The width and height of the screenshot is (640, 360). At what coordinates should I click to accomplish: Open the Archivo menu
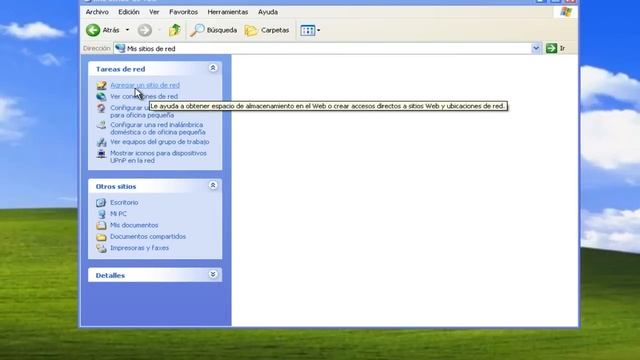(97, 12)
